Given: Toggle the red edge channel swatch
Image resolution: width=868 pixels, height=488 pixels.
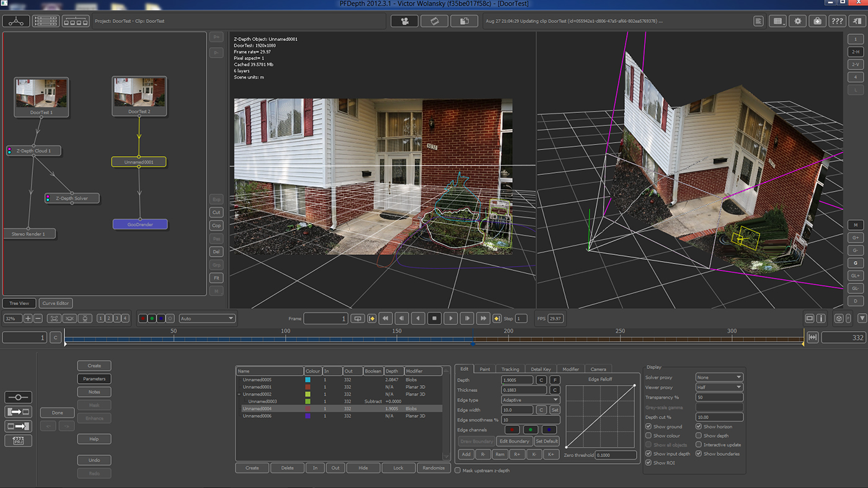Looking at the screenshot, I should pyautogui.click(x=513, y=430).
